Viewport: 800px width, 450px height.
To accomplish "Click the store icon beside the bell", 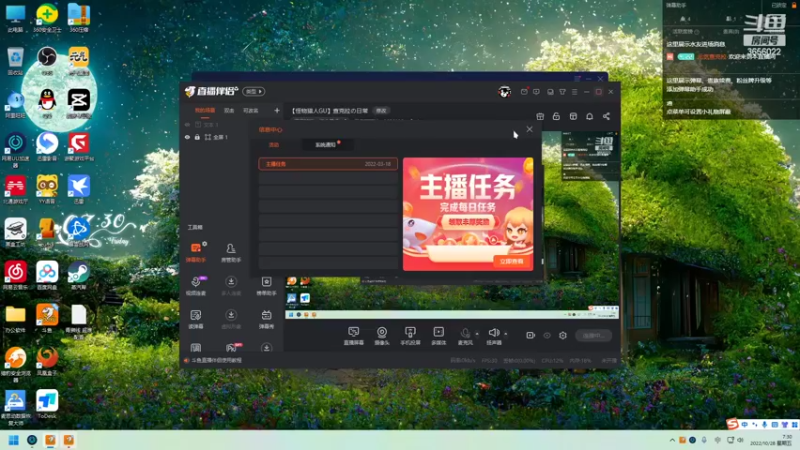I will pos(573,116).
